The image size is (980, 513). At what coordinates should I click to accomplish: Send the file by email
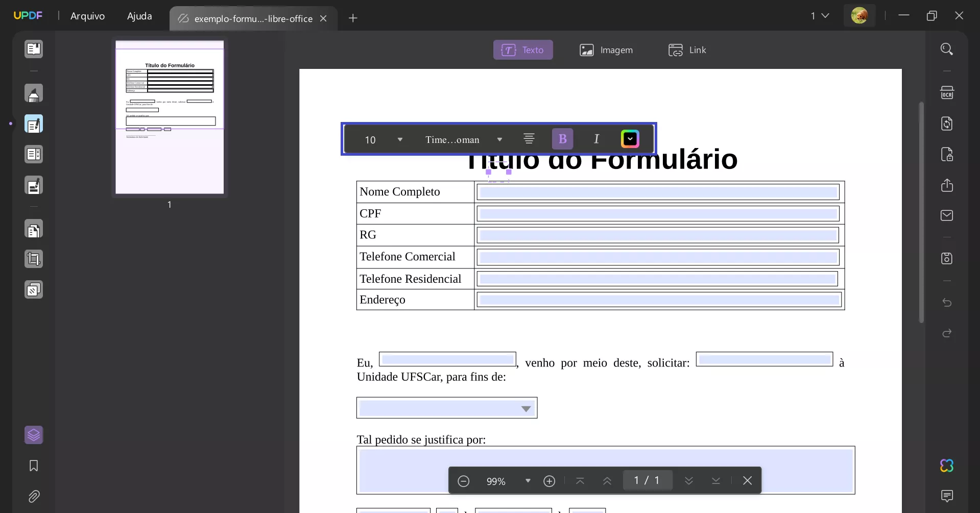coord(947,215)
